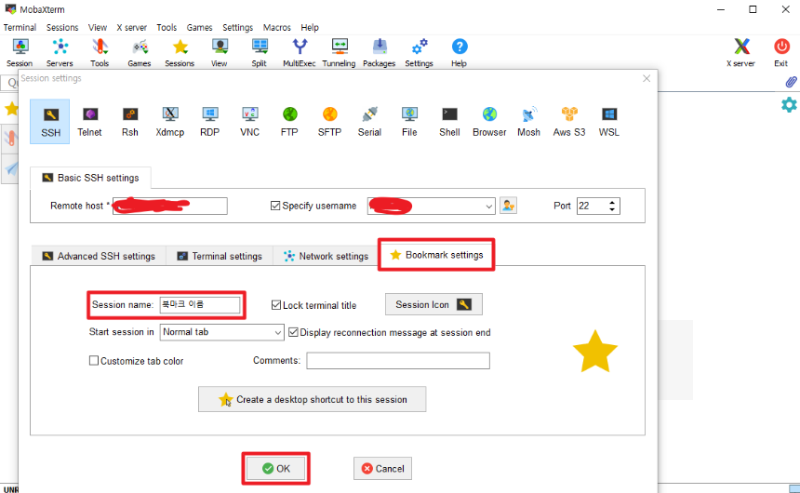Select the RDP session type
The height and width of the screenshot is (493, 800).
pyautogui.click(x=210, y=121)
